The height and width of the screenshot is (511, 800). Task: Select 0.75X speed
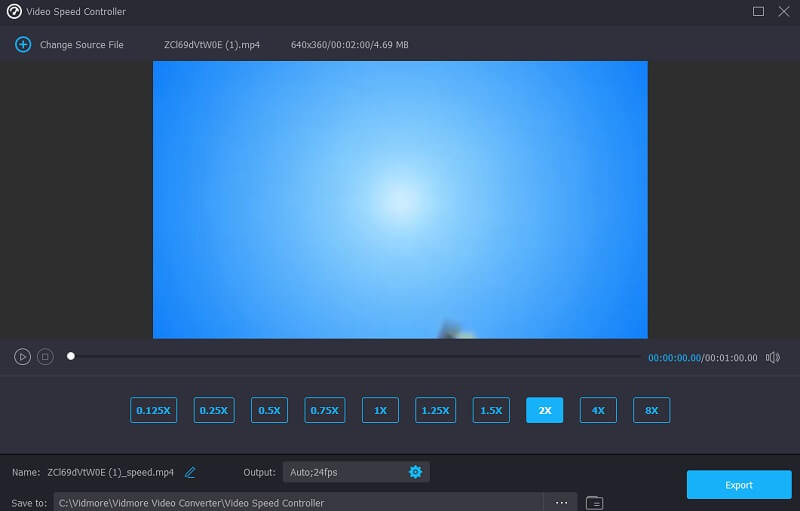pyautogui.click(x=324, y=410)
